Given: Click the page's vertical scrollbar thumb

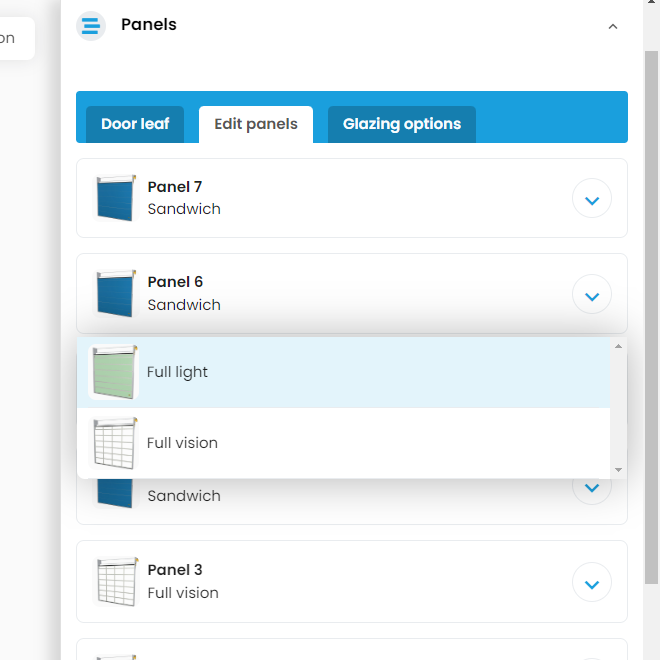Looking at the screenshot, I should point(651,300).
